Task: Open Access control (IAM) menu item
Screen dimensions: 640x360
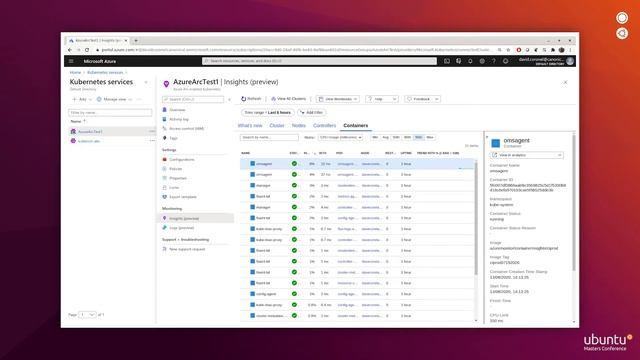Action: point(186,129)
